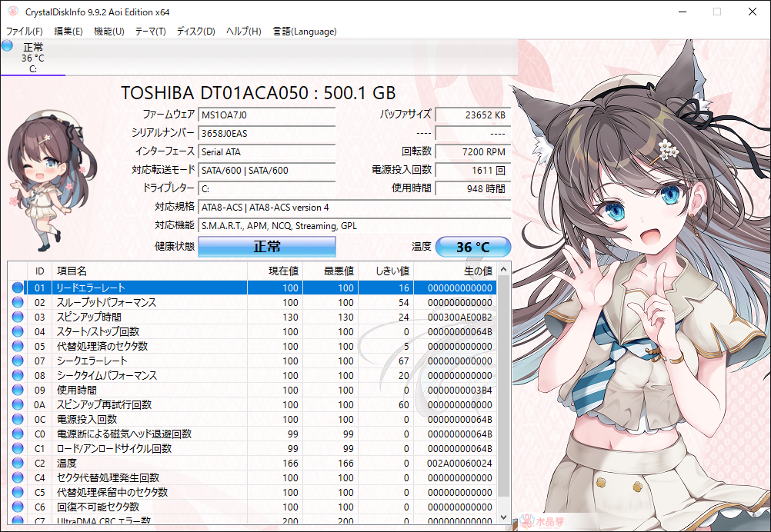The height and width of the screenshot is (532, 771).
Task: Click the scrollbar up arrow of SMART list
Action: pos(503,269)
